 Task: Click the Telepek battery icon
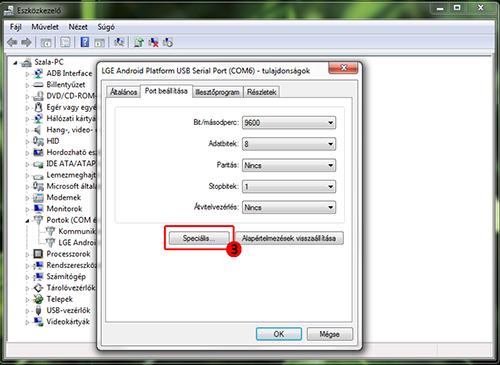click(38, 299)
